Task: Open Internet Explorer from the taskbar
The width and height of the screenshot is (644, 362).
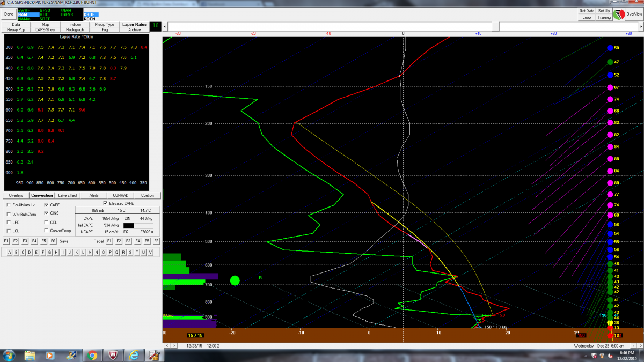Action: (x=134, y=355)
